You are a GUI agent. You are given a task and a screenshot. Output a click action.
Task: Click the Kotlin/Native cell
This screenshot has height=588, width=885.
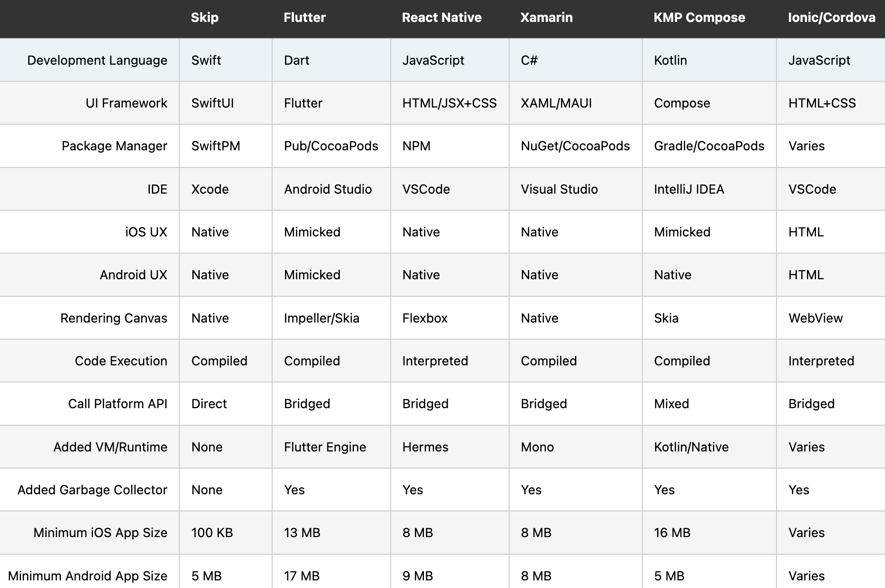(691, 447)
